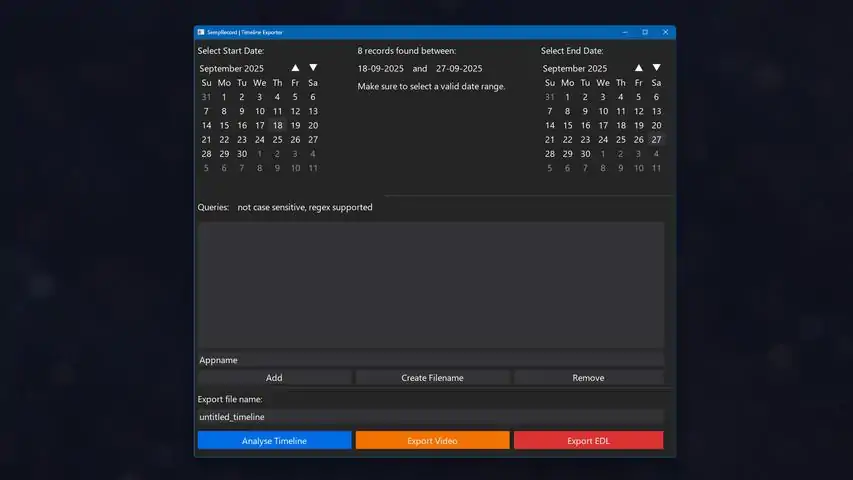This screenshot has width=853, height=480.
Task: Select September 19 in End Date calendar
Action: click(x=639, y=125)
